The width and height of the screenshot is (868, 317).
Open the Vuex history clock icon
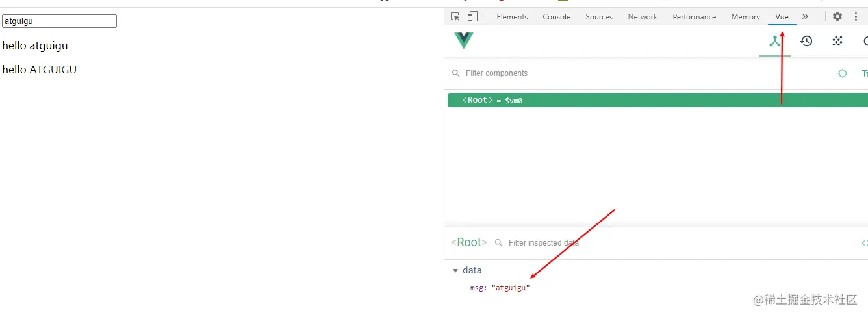(806, 41)
